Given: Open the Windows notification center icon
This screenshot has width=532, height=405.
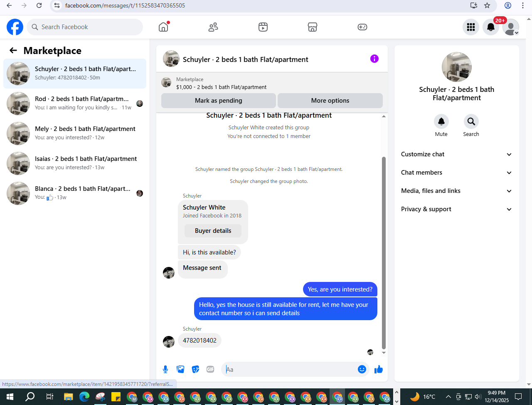Looking at the screenshot, I should point(518,397).
